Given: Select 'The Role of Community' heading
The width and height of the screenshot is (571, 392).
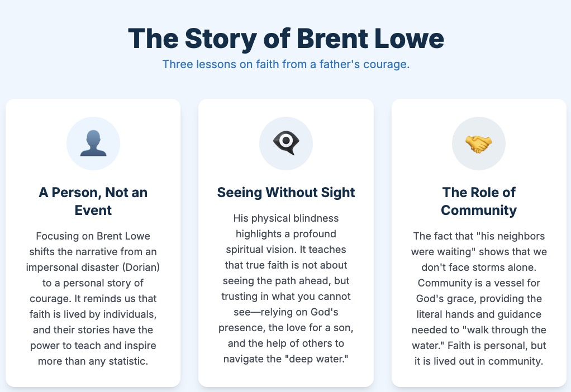Looking at the screenshot, I should 479,201.
